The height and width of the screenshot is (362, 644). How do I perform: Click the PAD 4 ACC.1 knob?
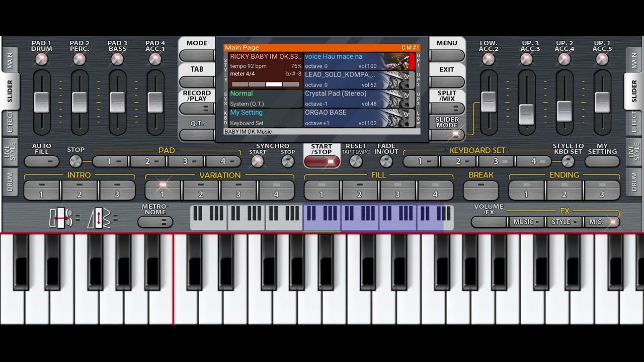155,59
